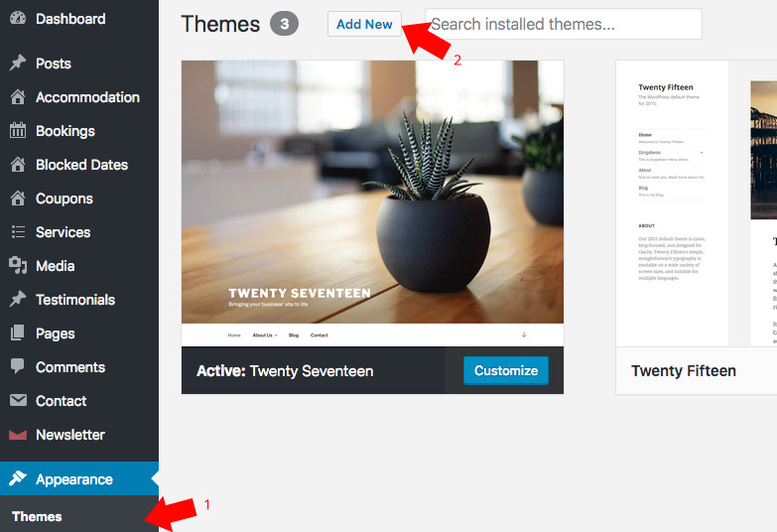Select the Twenty Seventeen theme screenshot

pyautogui.click(x=373, y=203)
